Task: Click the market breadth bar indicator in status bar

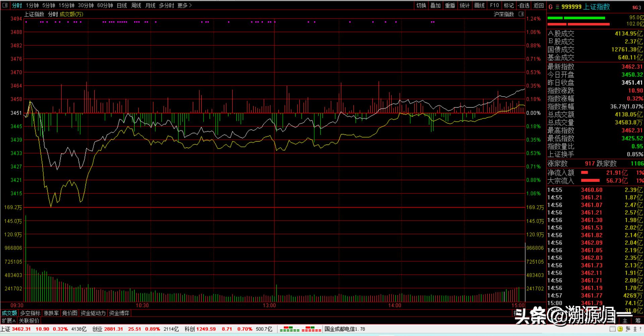Action: pyautogui.click(x=301, y=329)
